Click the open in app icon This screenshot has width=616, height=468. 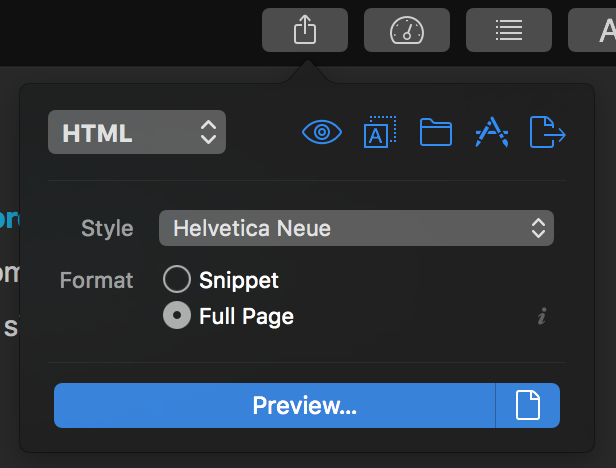[x=492, y=132]
